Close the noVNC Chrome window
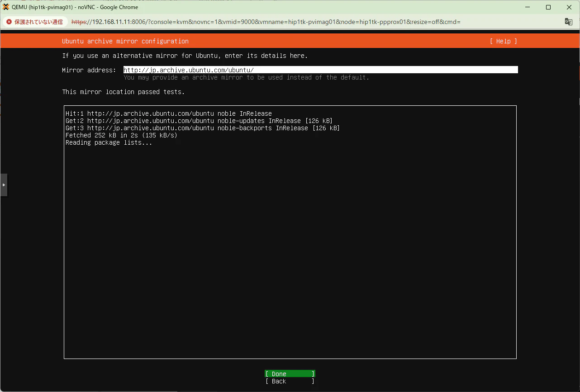 pyautogui.click(x=569, y=7)
